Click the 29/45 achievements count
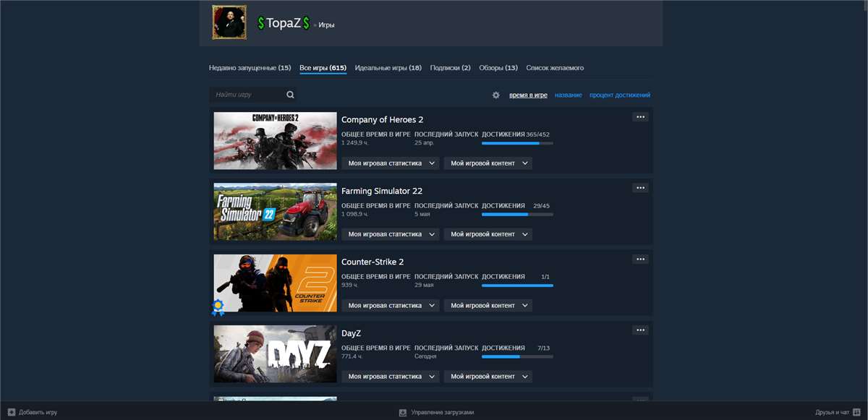The width and height of the screenshot is (868, 420). 541,205
